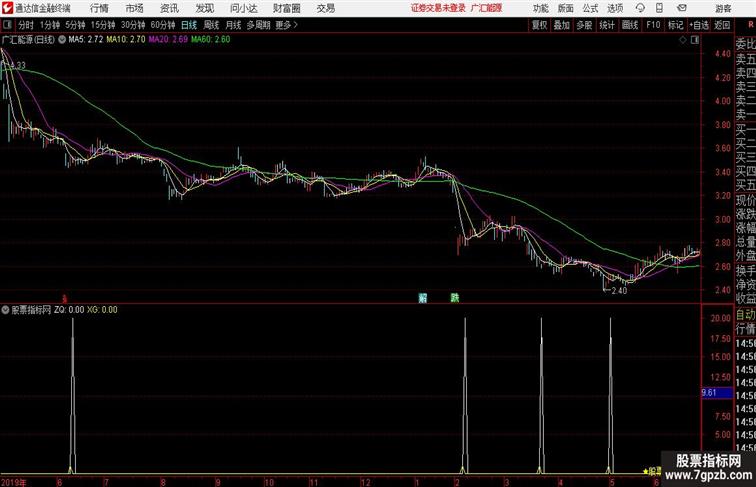Click the MA5: 2.72 label
The width and height of the screenshot is (756, 487).
(86, 40)
